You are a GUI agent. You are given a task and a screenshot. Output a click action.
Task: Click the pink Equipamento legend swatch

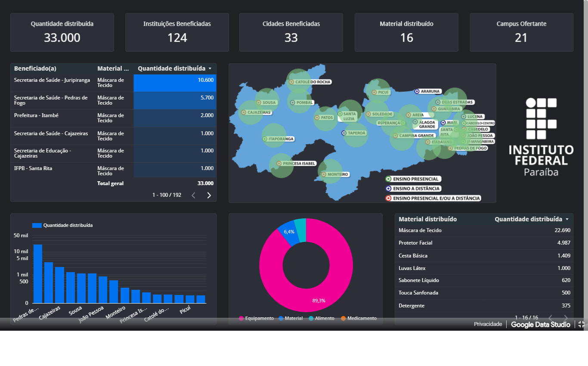241,319
